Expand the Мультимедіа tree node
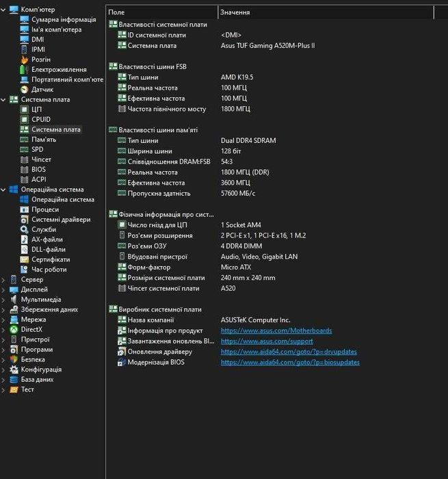Image resolution: width=448 pixels, height=479 pixels. (3, 300)
